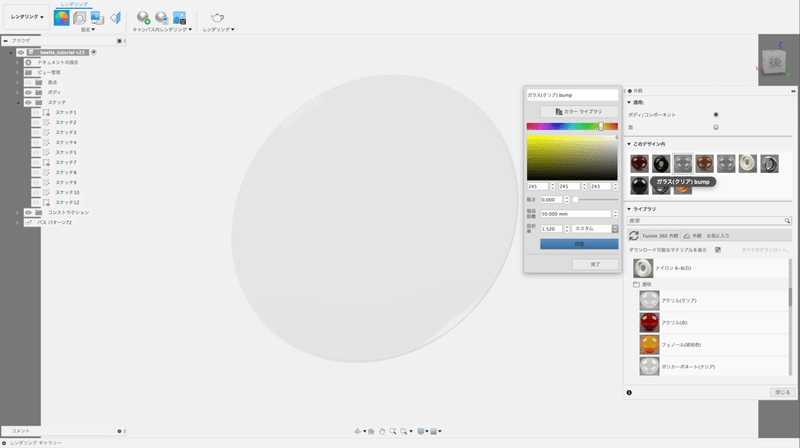Click the Capture Image icon
The image size is (800, 448).
[x=180, y=18]
